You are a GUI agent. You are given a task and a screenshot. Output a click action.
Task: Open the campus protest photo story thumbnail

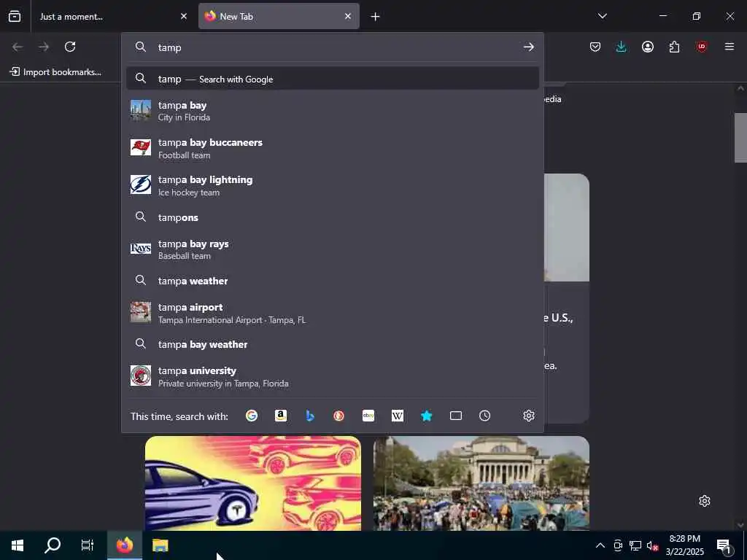[481, 483]
